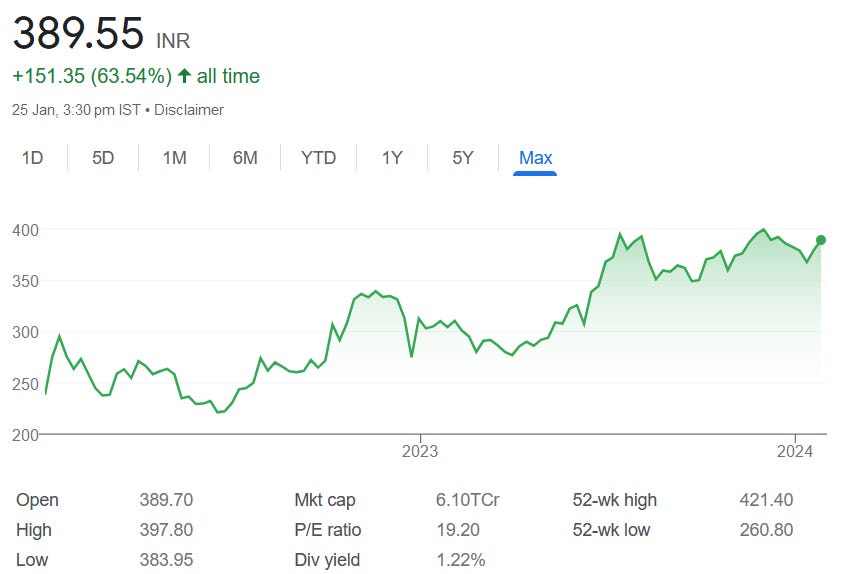This screenshot has height=574, width=842.
Task: Click the 300 y-axis label
Action: [x=26, y=332]
